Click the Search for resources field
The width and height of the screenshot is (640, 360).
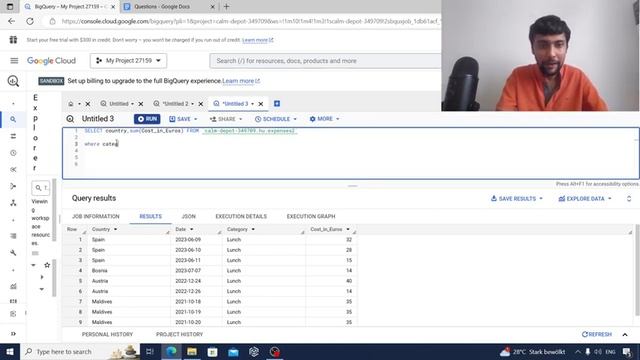click(325, 61)
